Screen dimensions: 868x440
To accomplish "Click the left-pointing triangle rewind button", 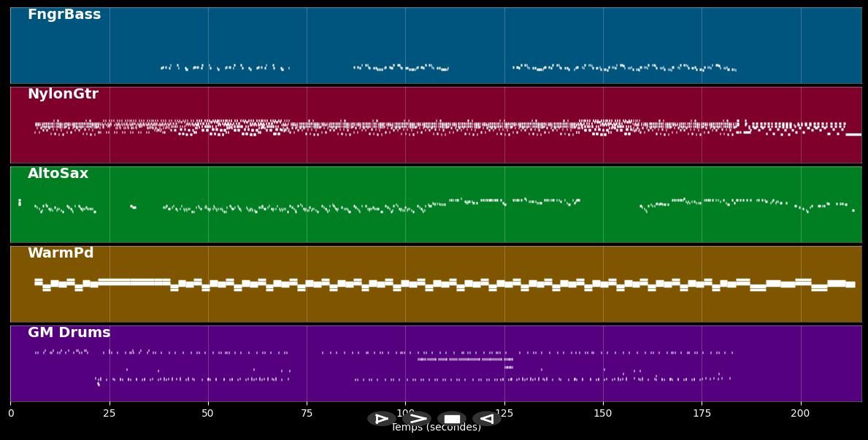I will point(486,419).
